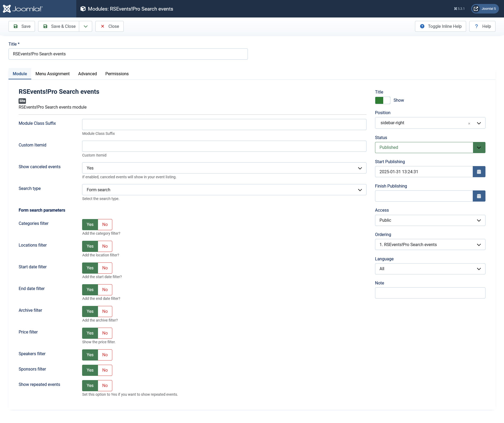
Task: Switch to the Permissions tab
Action: (x=117, y=74)
